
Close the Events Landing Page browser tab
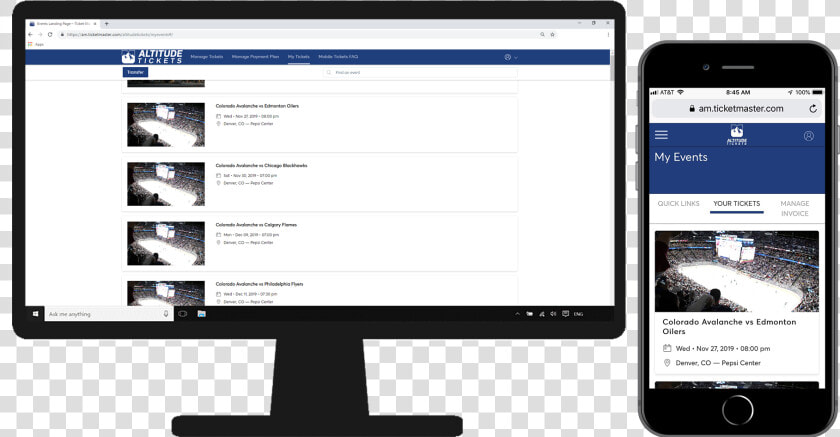(x=95, y=24)
